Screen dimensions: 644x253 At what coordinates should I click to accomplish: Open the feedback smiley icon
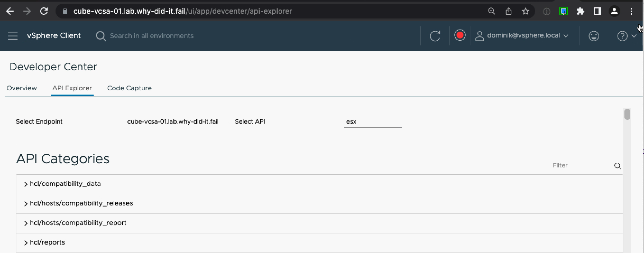593,36
